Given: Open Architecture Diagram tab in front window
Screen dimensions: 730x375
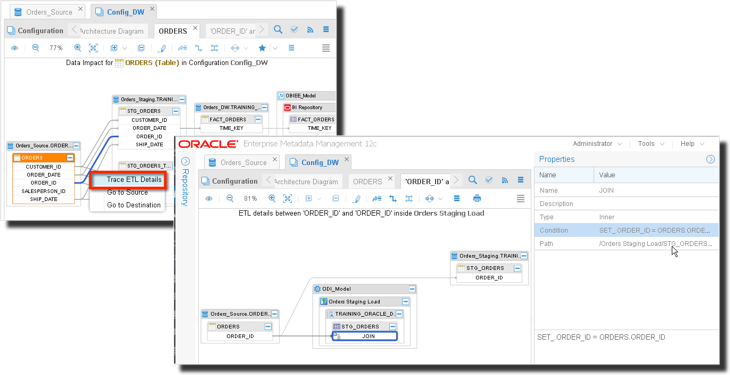Looking at the screenshot, I should pos(306,181).
